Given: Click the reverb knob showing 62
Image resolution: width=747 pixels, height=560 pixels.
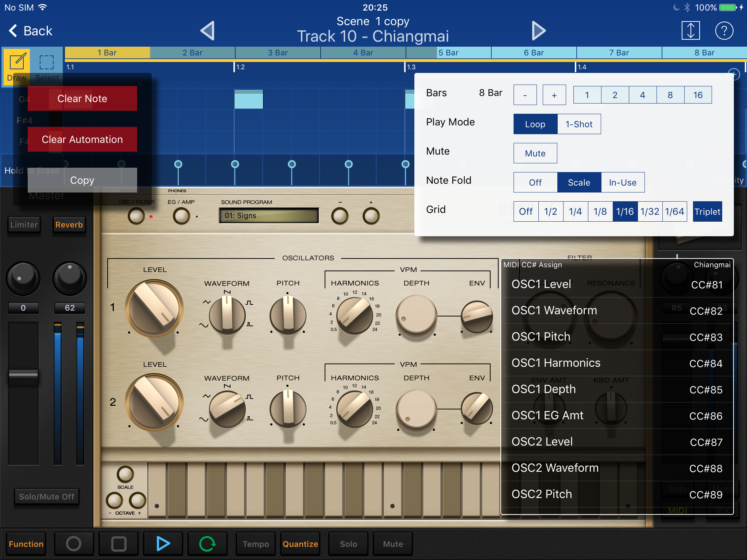Looking at the screenshot, I should (70, 279).
